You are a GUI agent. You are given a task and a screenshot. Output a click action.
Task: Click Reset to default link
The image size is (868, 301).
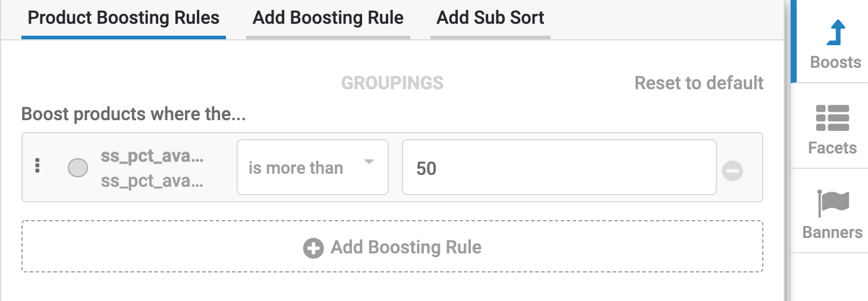pyautogui.click(x=699, y=83)
